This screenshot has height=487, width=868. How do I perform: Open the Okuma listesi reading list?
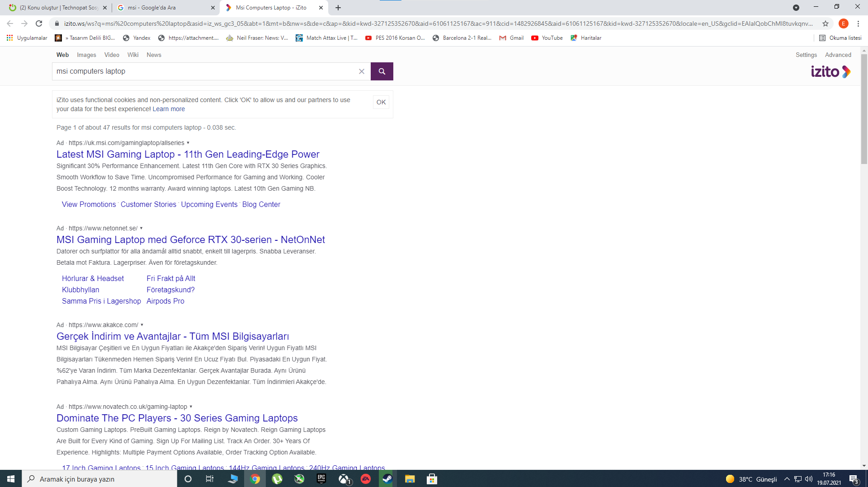(840, 38)
